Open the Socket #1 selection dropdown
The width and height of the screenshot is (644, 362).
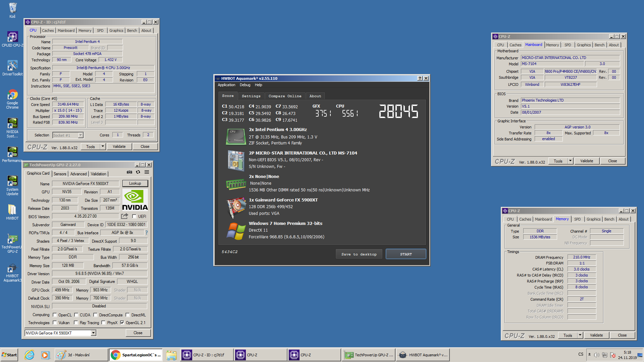coord(68,135)
